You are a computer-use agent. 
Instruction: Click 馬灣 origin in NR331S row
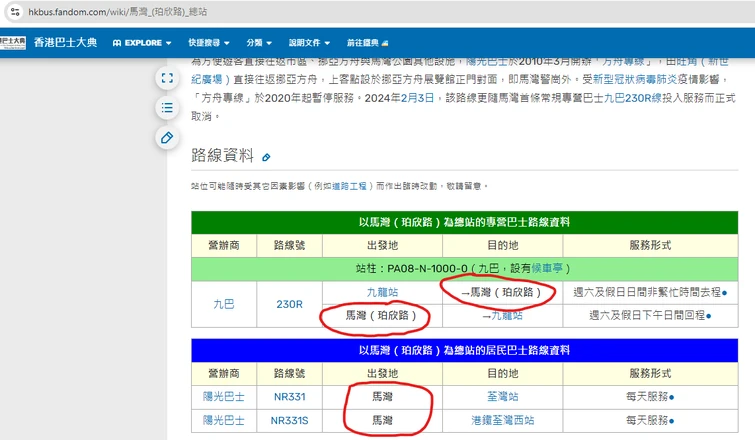point(382,420)
